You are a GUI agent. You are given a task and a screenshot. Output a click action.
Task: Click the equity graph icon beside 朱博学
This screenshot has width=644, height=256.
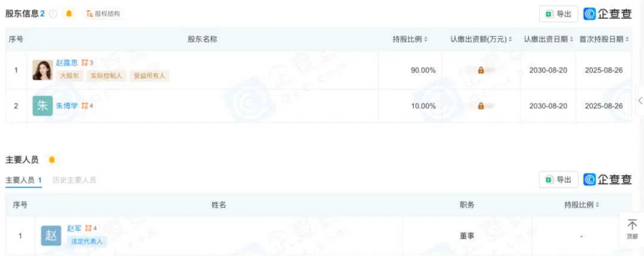point(85,106)
